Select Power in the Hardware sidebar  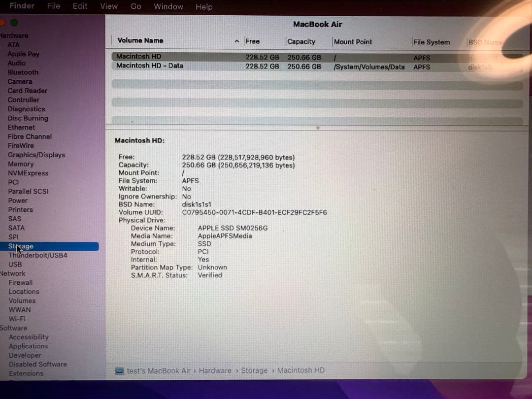[18, 200]
